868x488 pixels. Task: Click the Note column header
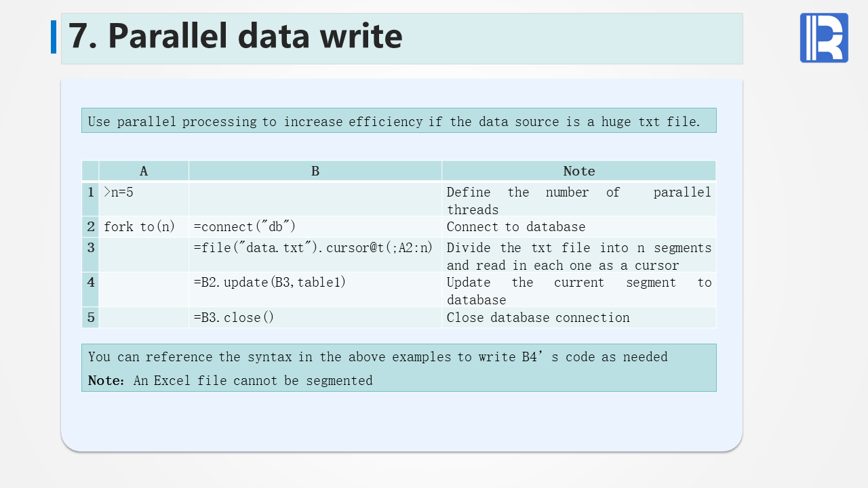pos(579,171)
